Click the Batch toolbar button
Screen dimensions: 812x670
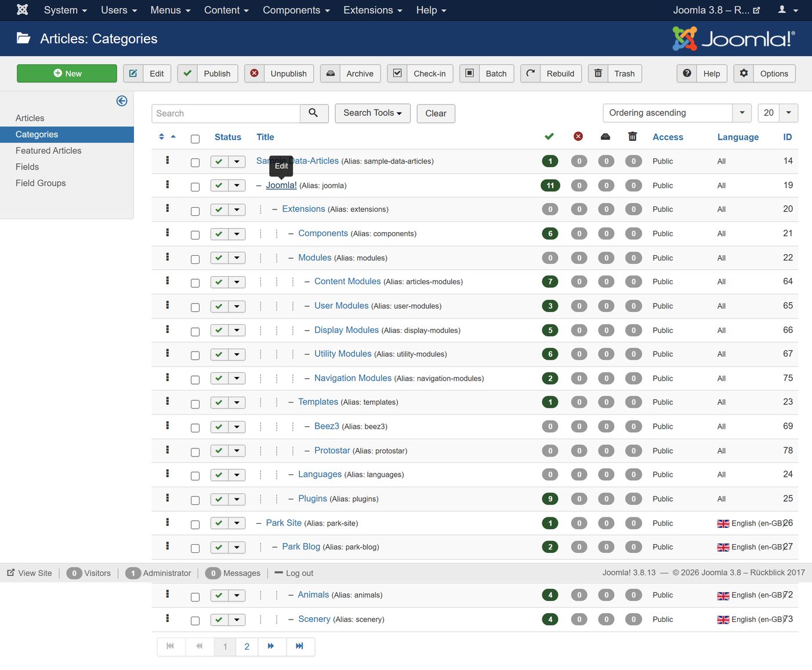pyautogui.click(x=487, y=74)
